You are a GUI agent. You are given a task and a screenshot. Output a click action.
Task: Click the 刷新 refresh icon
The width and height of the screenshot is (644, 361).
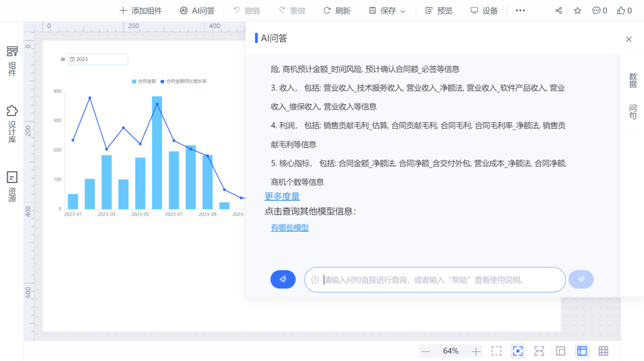327,10
